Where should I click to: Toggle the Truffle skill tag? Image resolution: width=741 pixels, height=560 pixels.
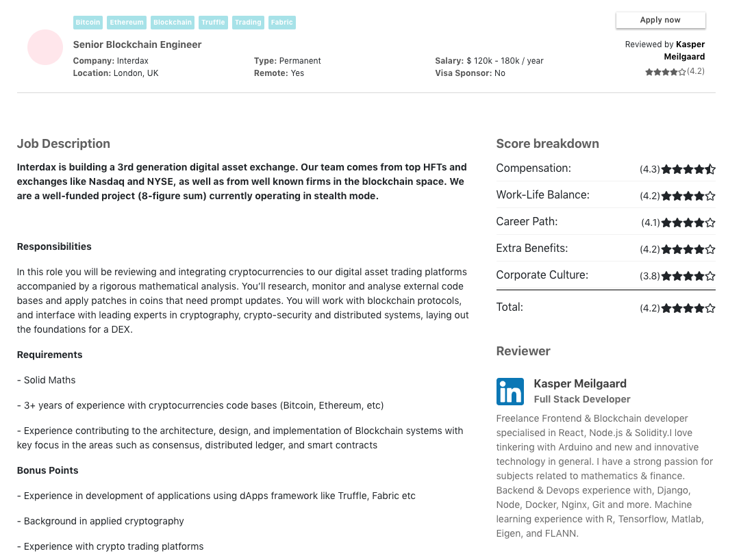pyautogui.click(x=213, y=22)
